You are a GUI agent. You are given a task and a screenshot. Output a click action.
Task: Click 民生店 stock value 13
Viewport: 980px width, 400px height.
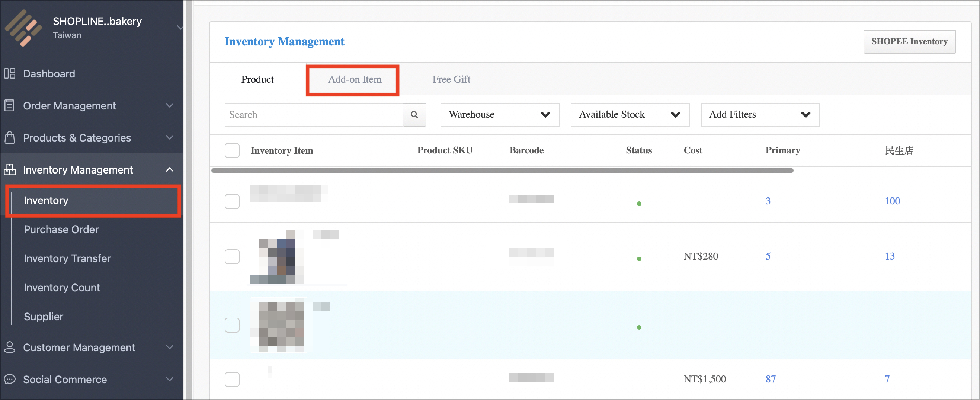click(x=890, y=256)
